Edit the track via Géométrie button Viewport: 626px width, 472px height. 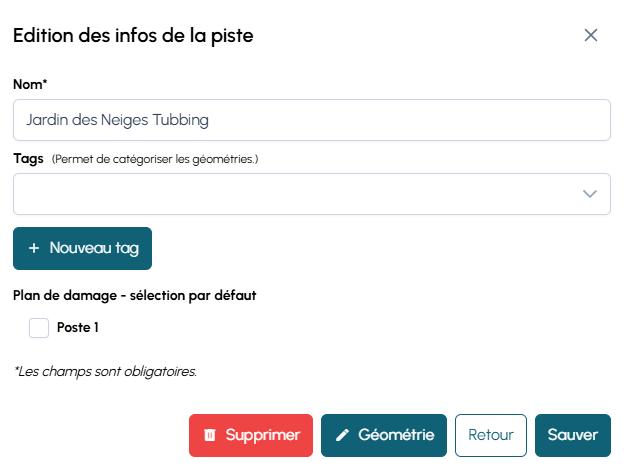pos(384,435)
